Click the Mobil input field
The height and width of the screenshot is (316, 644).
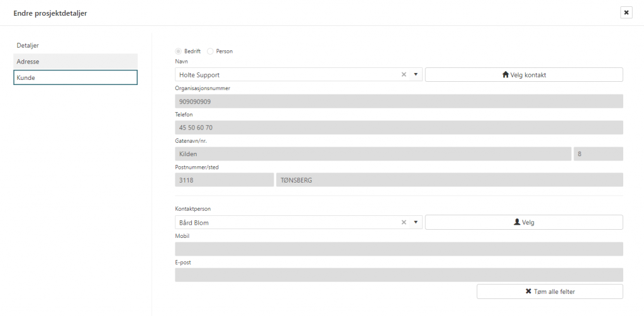[399, 249]
